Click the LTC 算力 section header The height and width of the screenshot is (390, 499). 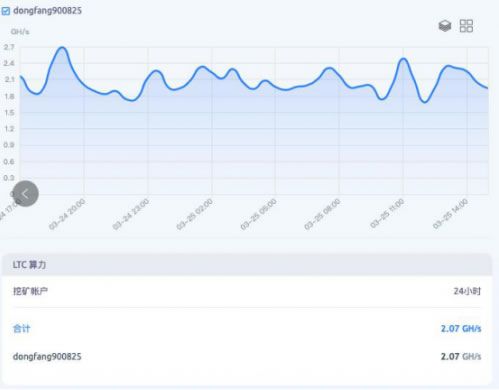point(247,265)
